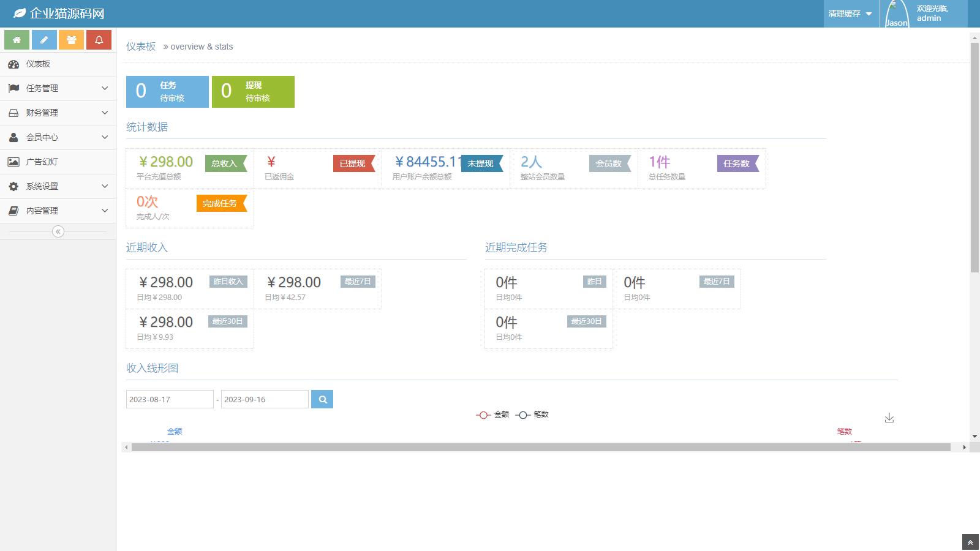Expand chevron next to 任务管理
Viewport: 980px width, 551px height.
pyautogui.click(x=105, y=88)
